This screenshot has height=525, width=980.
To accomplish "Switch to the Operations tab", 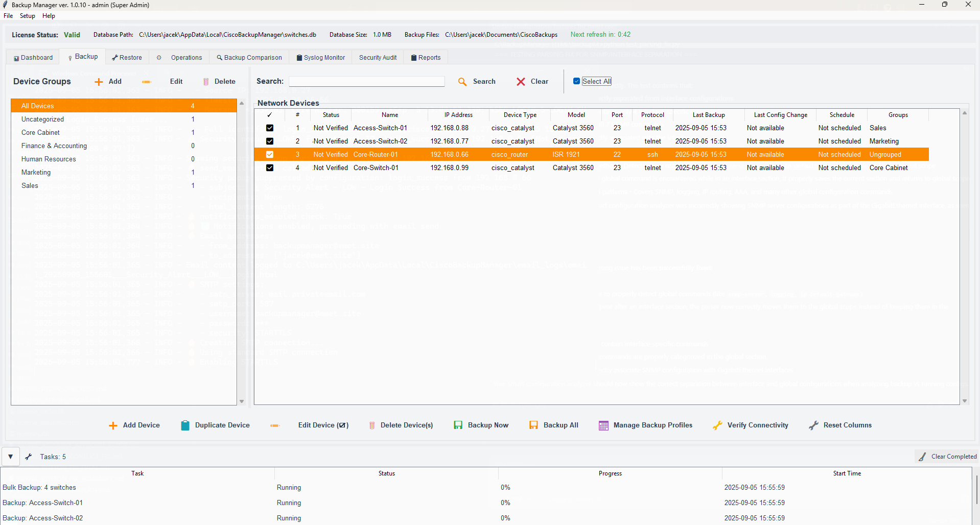I will tap(179, 58).
